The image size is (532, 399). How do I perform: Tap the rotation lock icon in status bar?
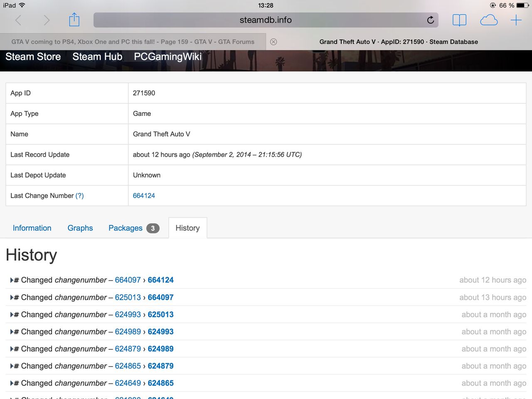click(493, 5)
